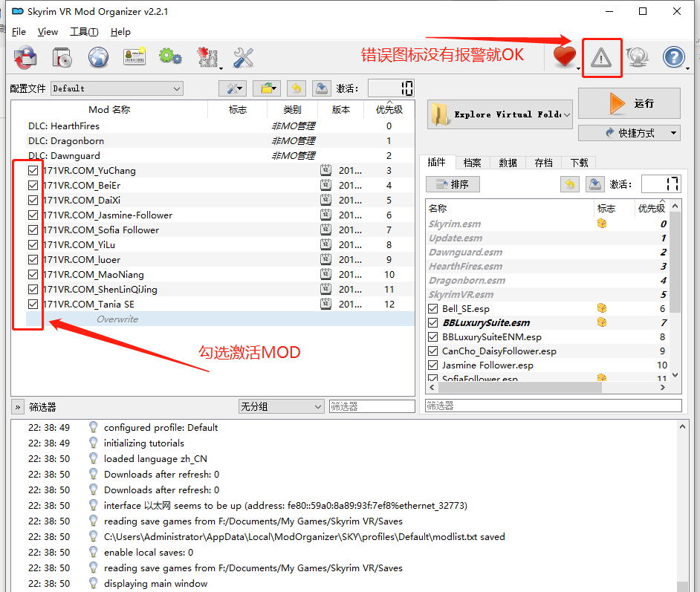
Task: Click the red heart endorse icon
Action: 565,57
